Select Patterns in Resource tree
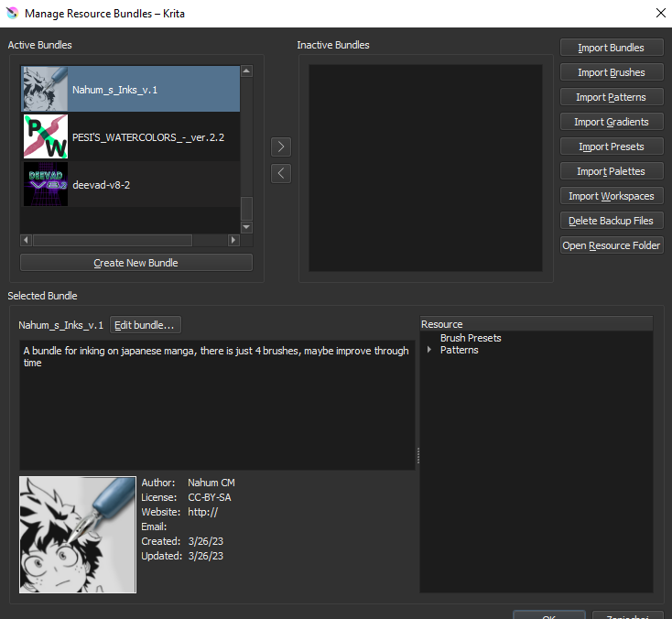Screen dimensions: 672x619 point(459,350)
